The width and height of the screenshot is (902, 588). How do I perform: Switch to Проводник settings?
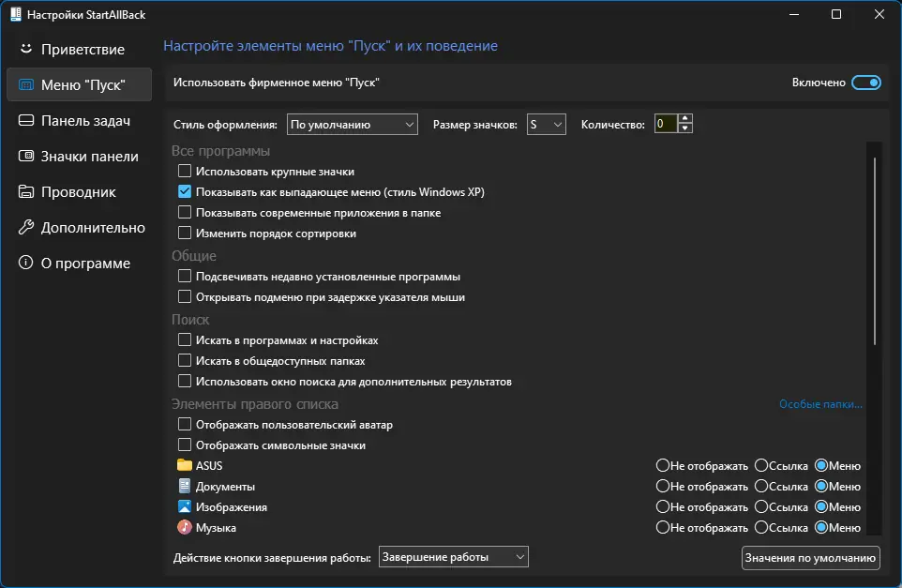tap(80, 191)
